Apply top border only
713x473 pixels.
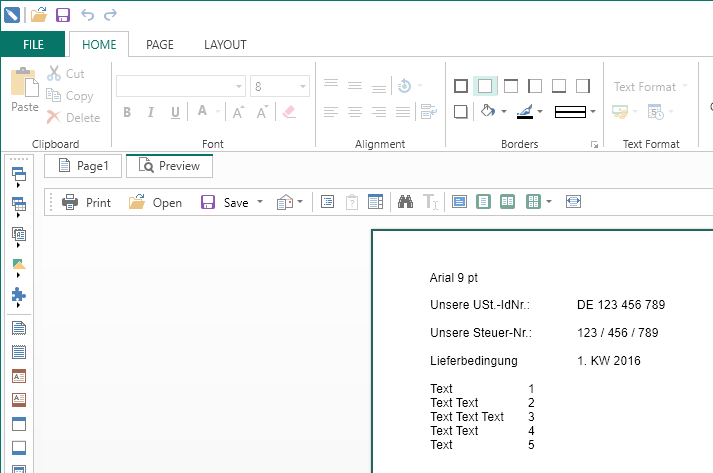pyautogui.click(x=511, y=86)
